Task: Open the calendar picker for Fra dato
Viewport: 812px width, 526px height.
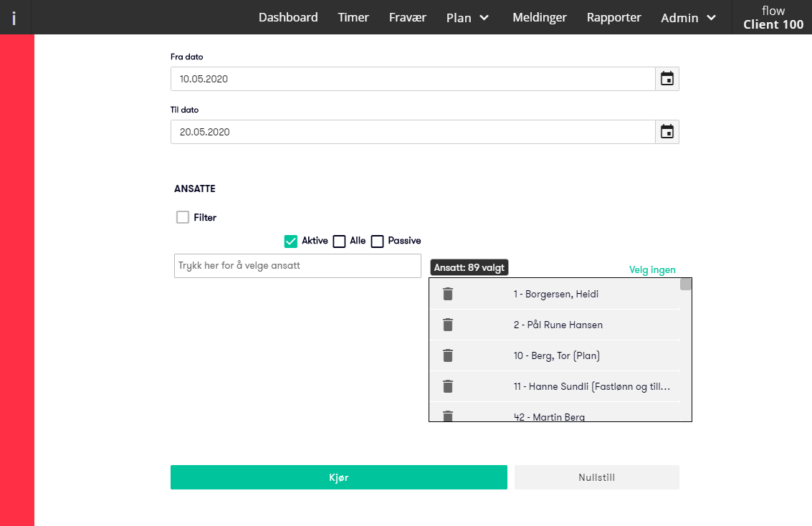Action: (667, 79)
